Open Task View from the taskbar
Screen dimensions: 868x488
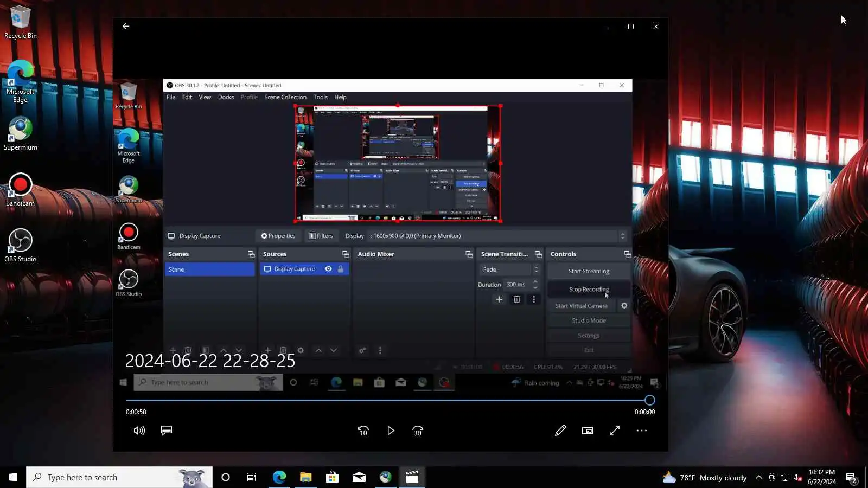coord(252,477)
